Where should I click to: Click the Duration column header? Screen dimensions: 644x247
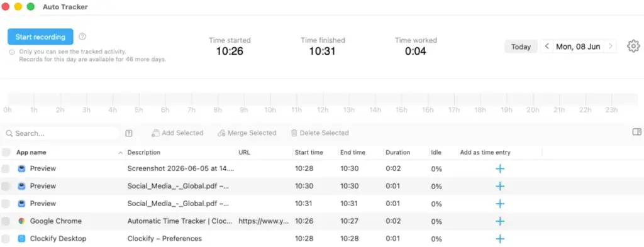click(397, 152)
